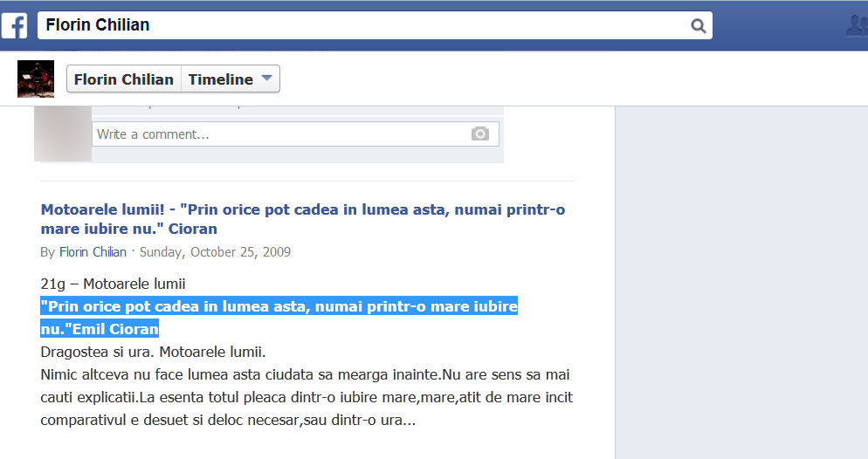Click the Florin Chilian header button
This screenshot has width=868, height=459.
[124, 79]
